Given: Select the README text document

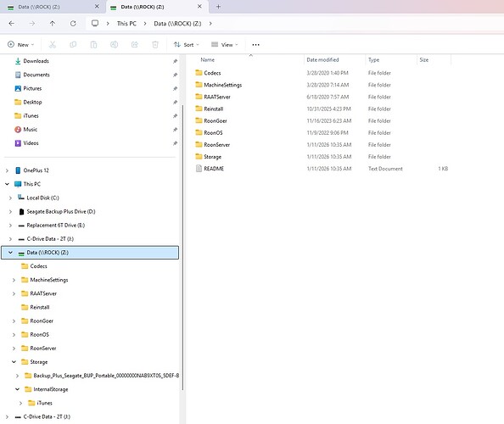Looking at the screenshot, I should pos(214,169).
